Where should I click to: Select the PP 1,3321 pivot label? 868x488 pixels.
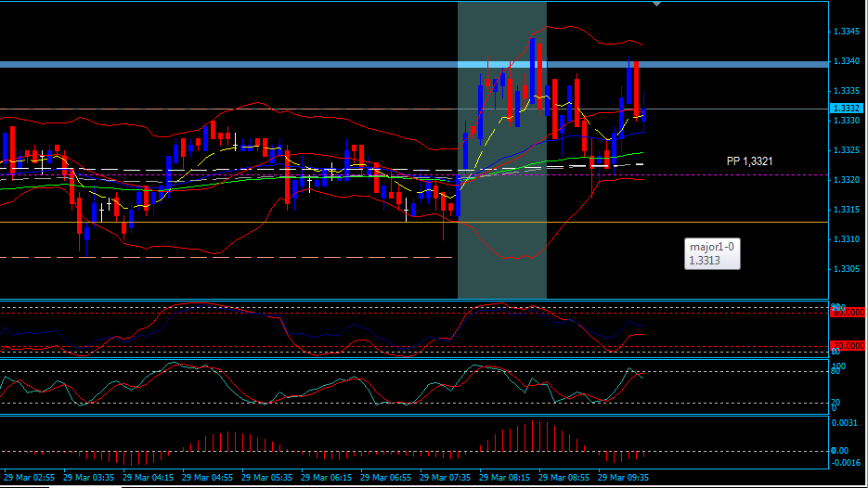[x=749, y=161]
